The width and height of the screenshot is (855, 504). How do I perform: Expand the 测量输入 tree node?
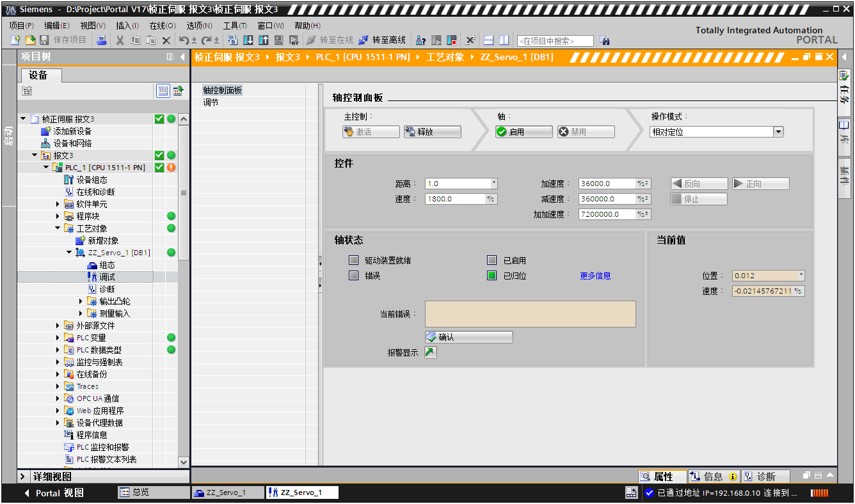click(x=81, y=313)
